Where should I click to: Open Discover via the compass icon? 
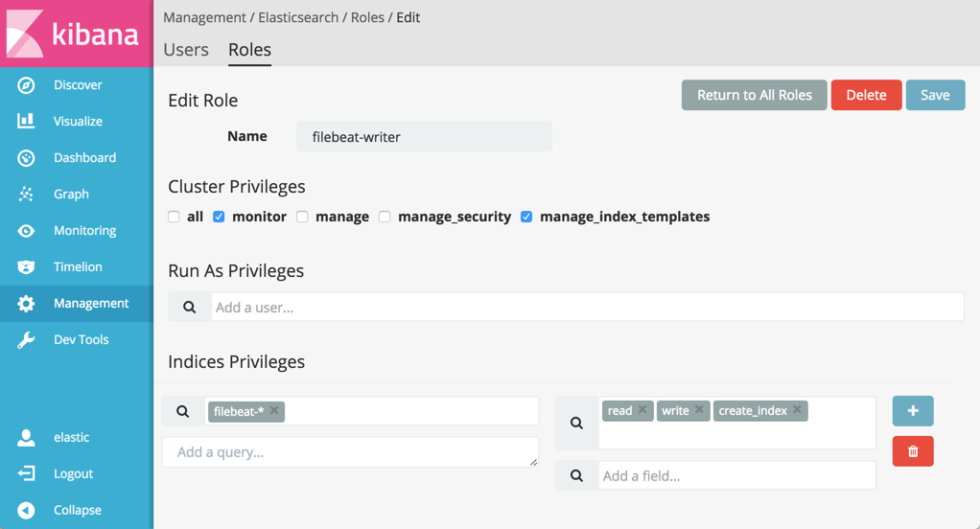[26, 85]
